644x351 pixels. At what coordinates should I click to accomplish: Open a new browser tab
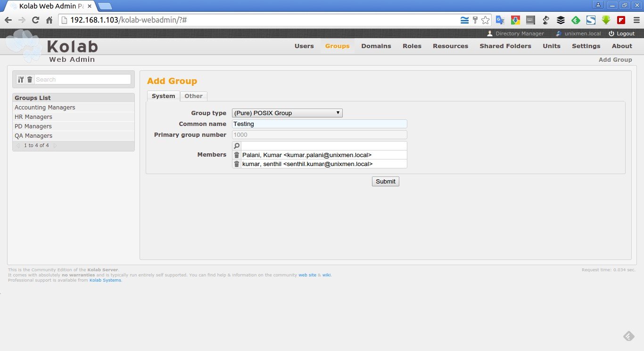coord(105,6)
